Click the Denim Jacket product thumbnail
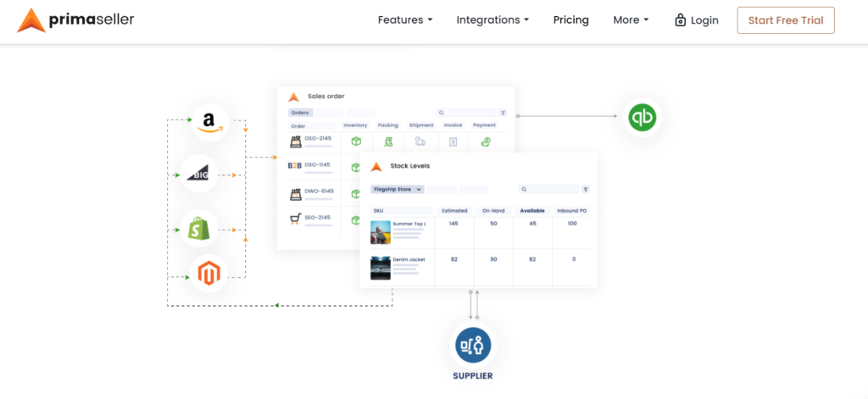 click(381, 268)
